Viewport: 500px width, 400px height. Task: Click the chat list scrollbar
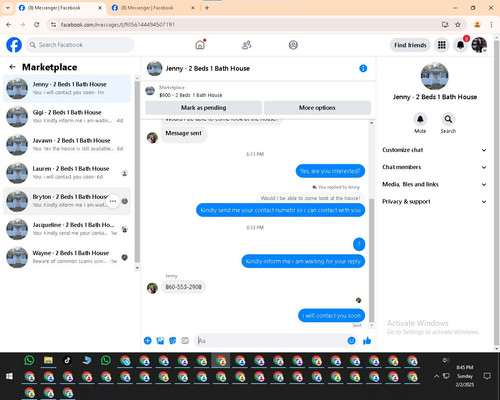[x=137, y=172]
